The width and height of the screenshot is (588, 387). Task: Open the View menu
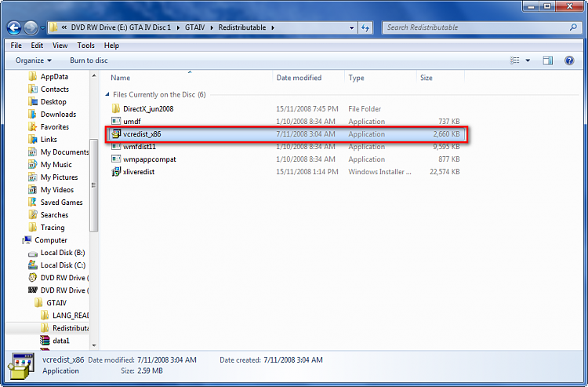click(x=60, y=46)
